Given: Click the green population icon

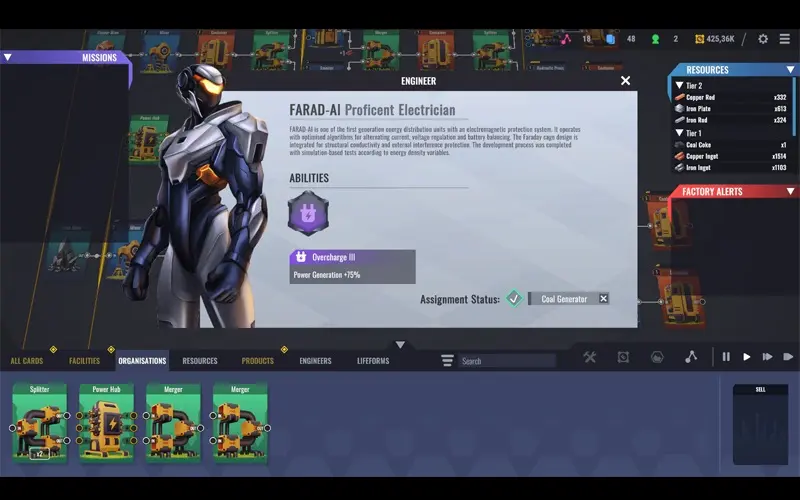Looking at the screenshot, I should (x=656, y=39).
